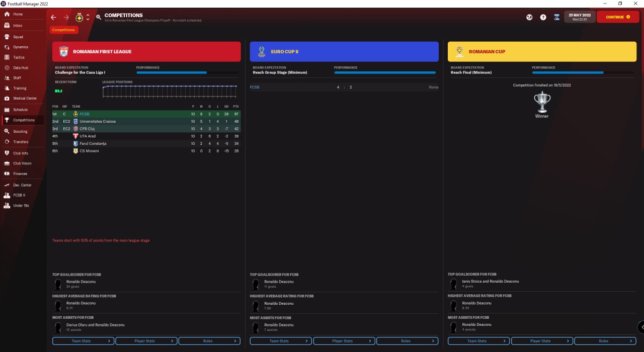Viewport: 644px width, 352px height.
Task: Click Darius Olaru and Ronaldo Deaconu assists
Action: pyautogui.click(x=95, y=325)
